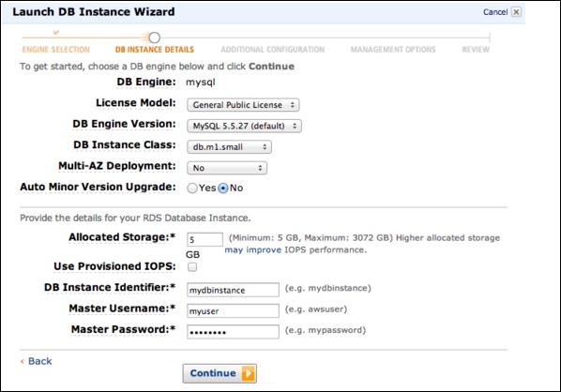Click the small Back arrow icon
Viewport: 561px width, 392px height.
pyautogui.click(x=23, y=362)
